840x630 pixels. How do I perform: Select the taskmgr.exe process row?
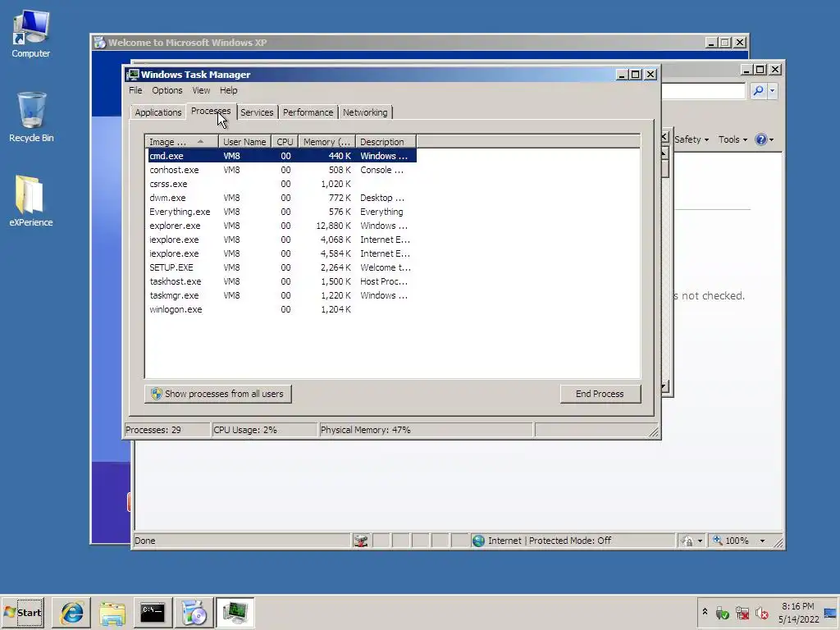(x=282, y=295)
